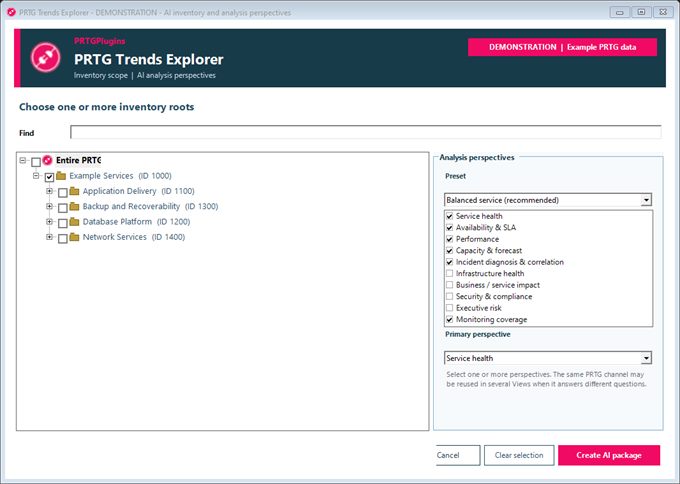Check the Network Services checkbox
This screenshot has width=680, height=484.
coord(63,239)
